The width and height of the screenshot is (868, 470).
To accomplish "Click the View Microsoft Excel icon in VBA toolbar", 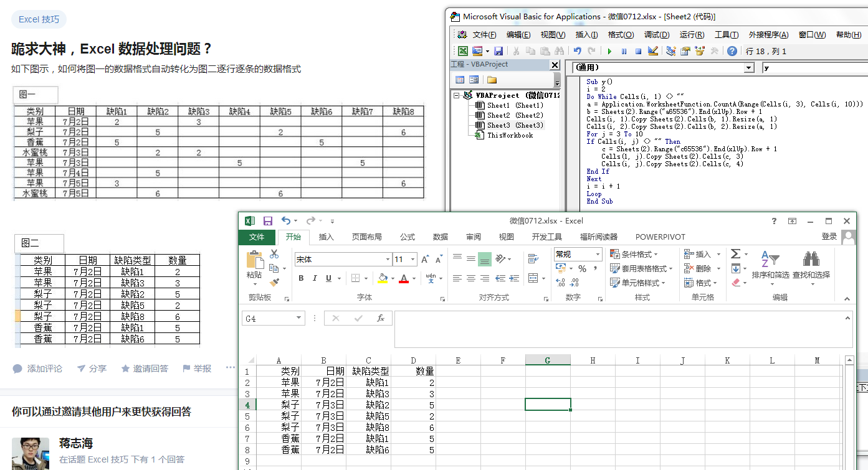I will [x=463, y=51].
